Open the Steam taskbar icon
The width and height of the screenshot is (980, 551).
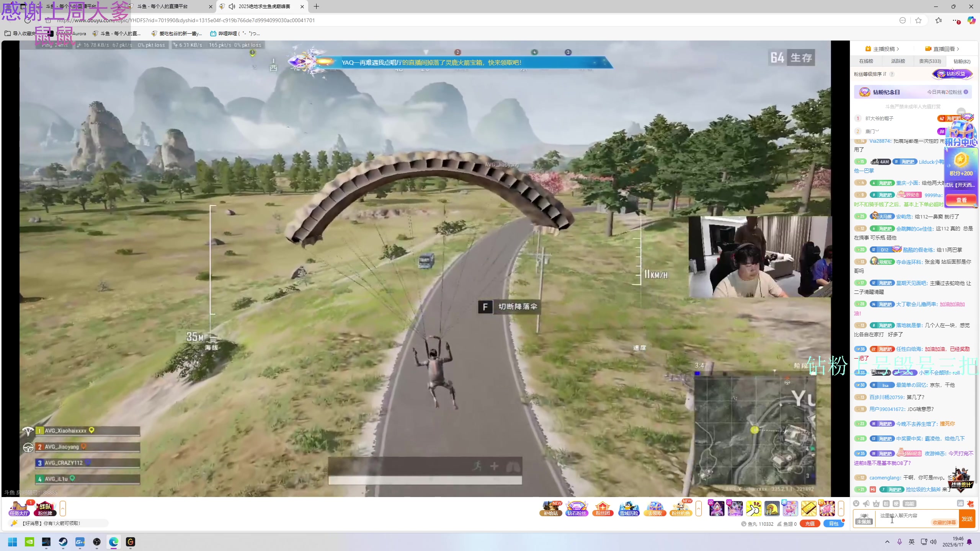pos(63,542)
